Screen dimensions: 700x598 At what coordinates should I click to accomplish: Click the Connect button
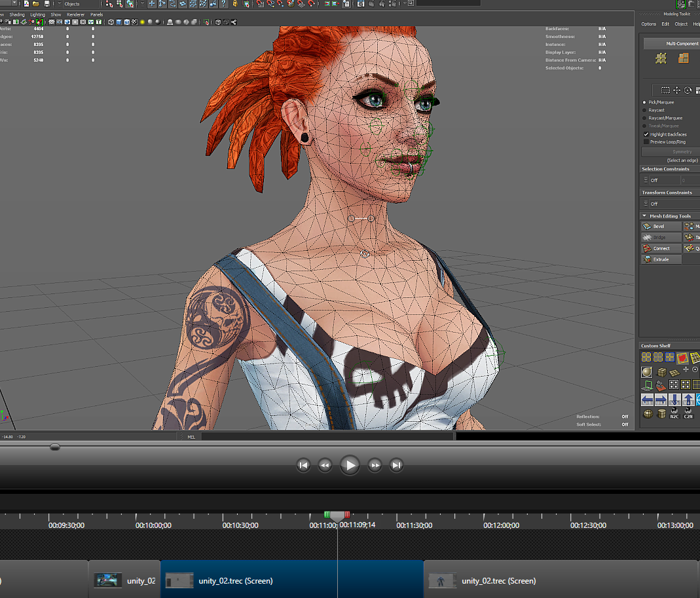pyautogui.click(x=661, y=248)
